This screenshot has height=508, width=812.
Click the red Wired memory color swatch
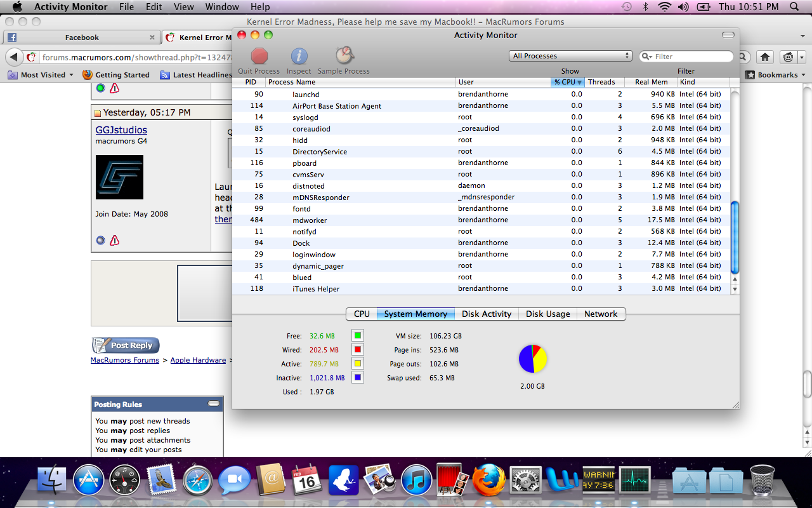(x=357, y=349)
